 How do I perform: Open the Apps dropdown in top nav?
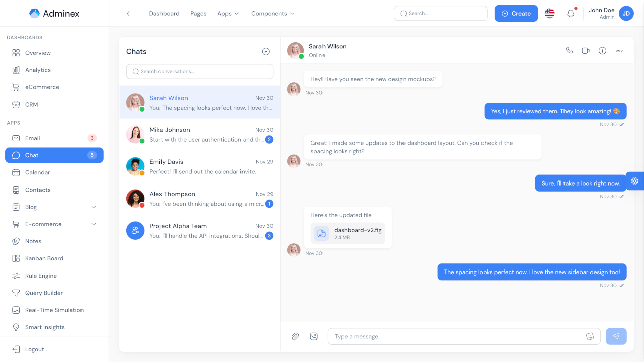228,14
